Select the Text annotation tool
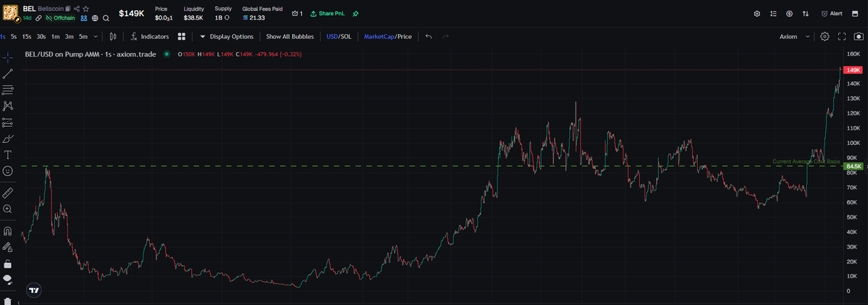The image size is (868, 305). pos(8,154)
